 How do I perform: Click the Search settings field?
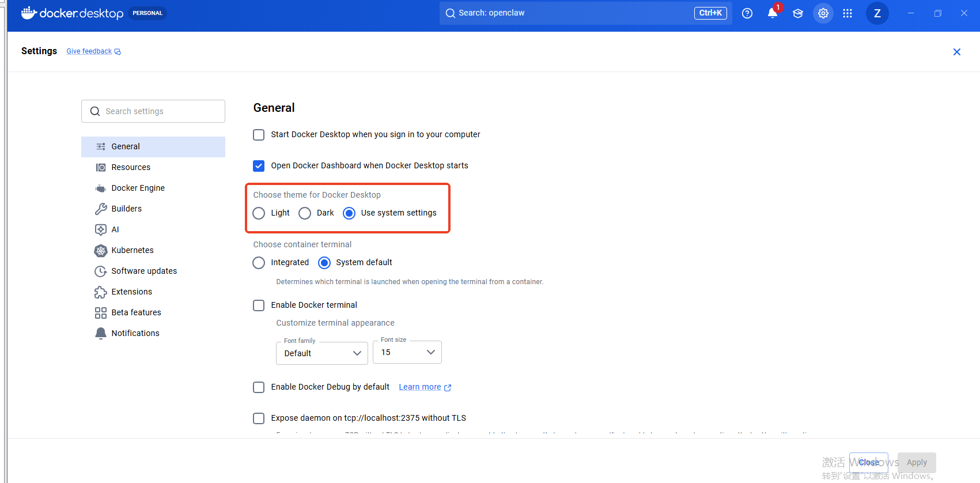pos(153,111)
